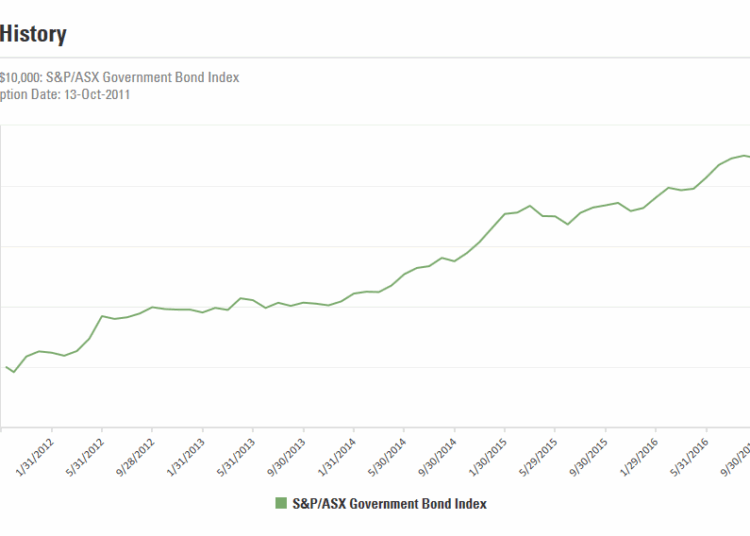Click the History section heading
Viewport: 750px width, 536px height.
pos(33,34)
